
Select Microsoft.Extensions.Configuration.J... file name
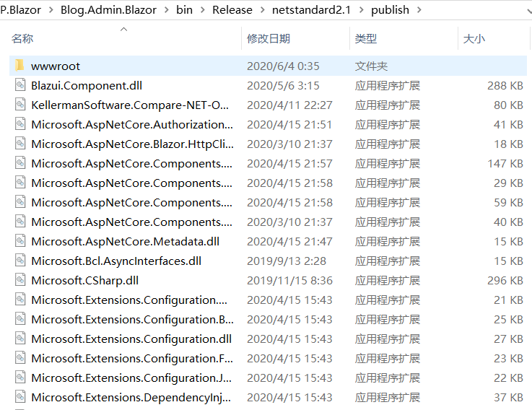tap(131, 378)
